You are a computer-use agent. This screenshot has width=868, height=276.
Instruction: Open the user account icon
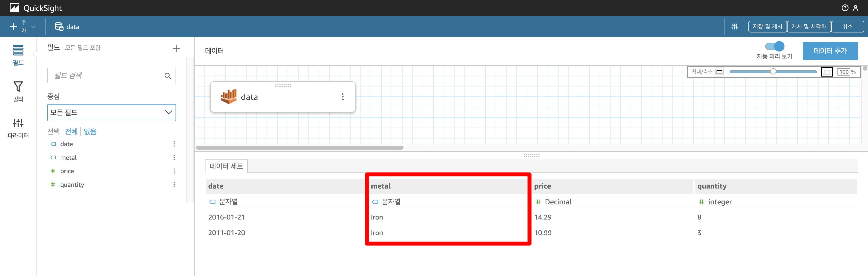click(x=855, y=8)
